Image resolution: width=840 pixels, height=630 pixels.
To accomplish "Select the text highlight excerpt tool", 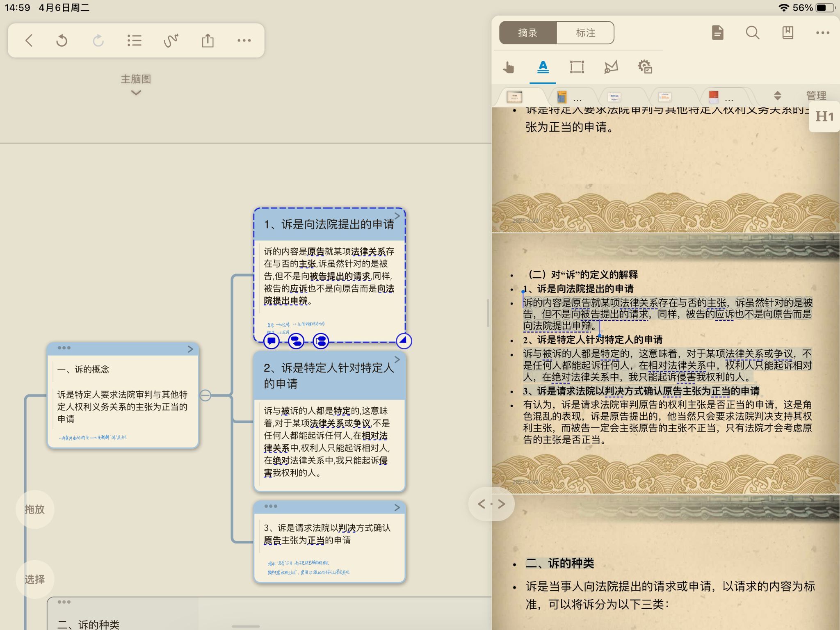I will 543,67.
